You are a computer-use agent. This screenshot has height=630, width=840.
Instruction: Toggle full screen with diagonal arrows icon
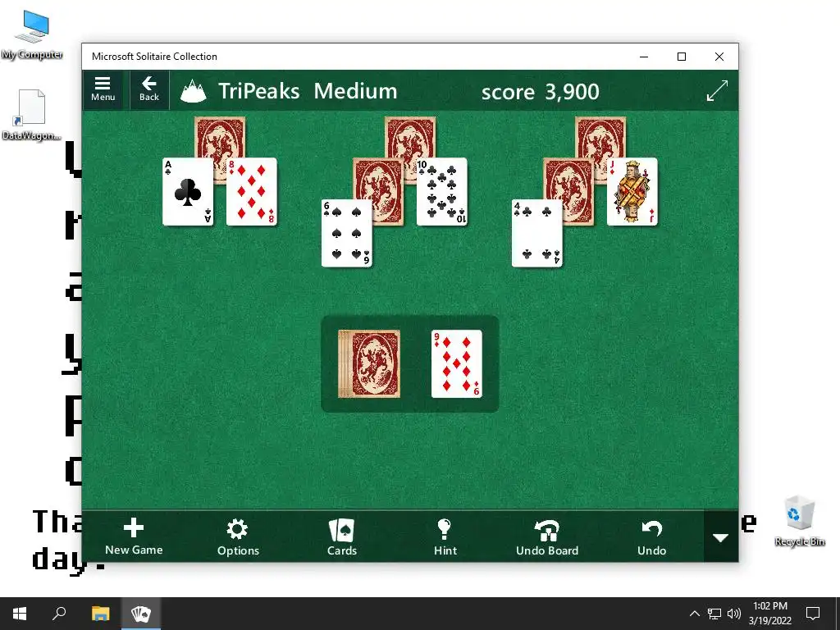tap(717, 90)
